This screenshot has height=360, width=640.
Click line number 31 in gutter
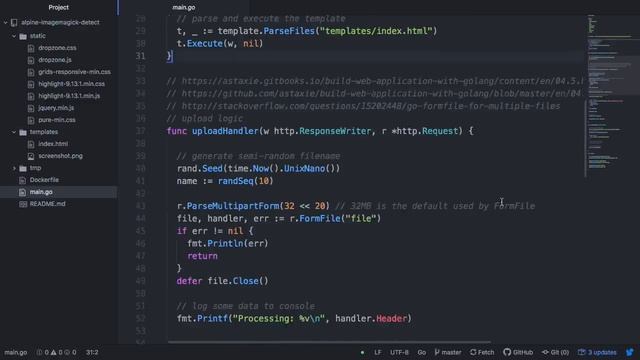tap(140, 56)
